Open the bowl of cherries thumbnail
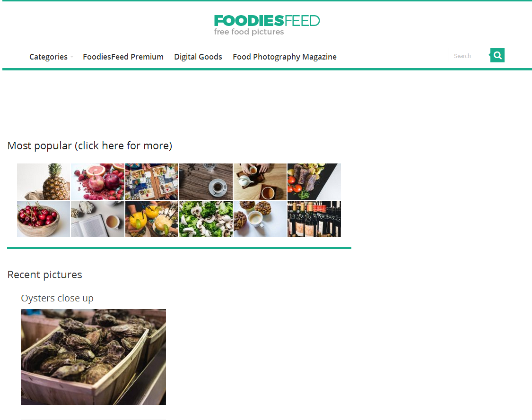Image resolution: width=532 pixels, height=420 pixels. 44,219
